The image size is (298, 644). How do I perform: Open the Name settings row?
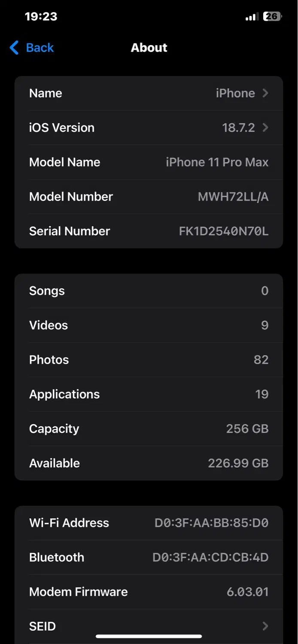(149, 93)
